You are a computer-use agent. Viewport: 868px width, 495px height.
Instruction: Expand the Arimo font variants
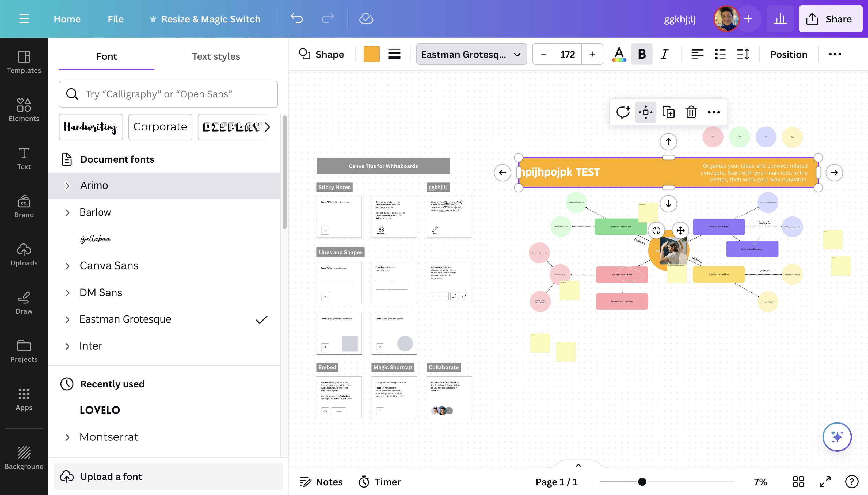click(67, 186)
